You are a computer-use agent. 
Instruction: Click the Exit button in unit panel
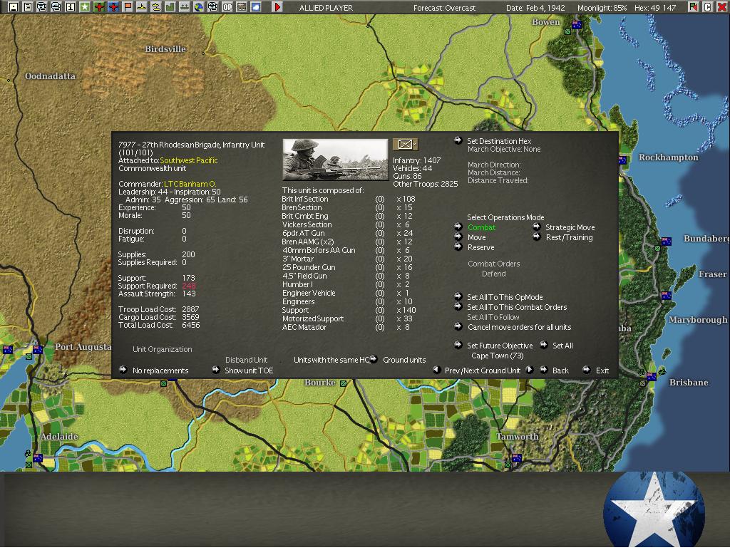click(x=602, y=370)
